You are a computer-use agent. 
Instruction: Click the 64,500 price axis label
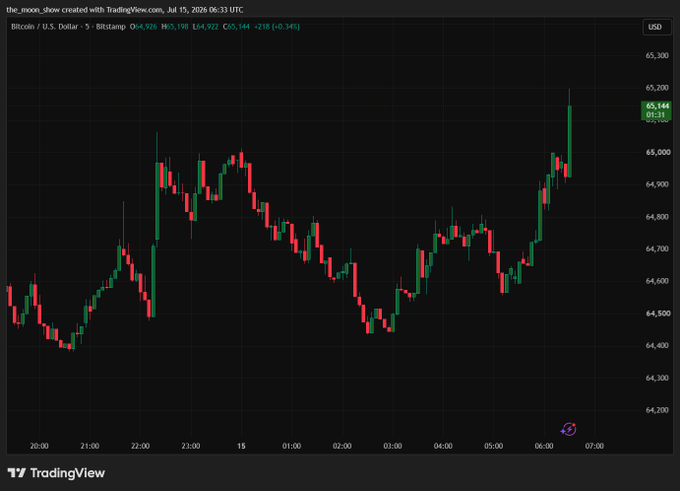(x=657, y=313)
